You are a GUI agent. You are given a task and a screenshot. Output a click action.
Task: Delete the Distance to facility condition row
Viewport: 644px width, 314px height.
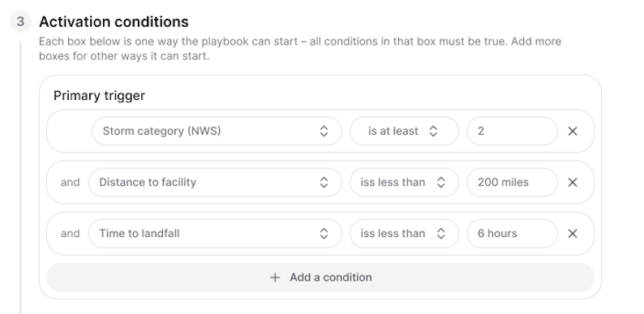click(x=573, y=182)
